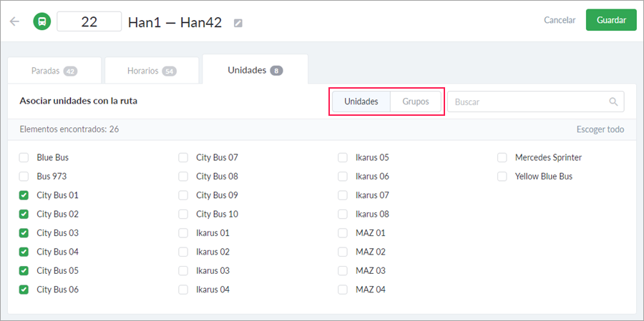The image size is (644, 321).
Task: Select the MAZ 02 checkbox
Action: [x=343, y=252]
